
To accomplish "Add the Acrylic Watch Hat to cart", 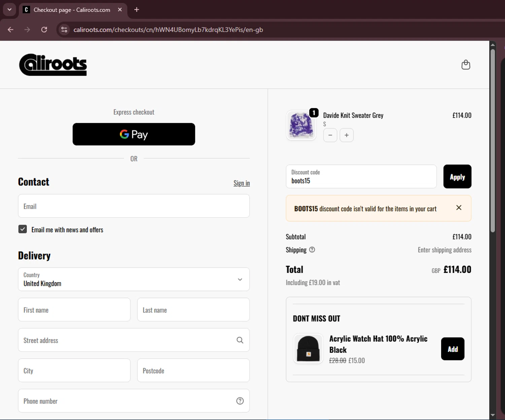I will click(x=452, y=349).
